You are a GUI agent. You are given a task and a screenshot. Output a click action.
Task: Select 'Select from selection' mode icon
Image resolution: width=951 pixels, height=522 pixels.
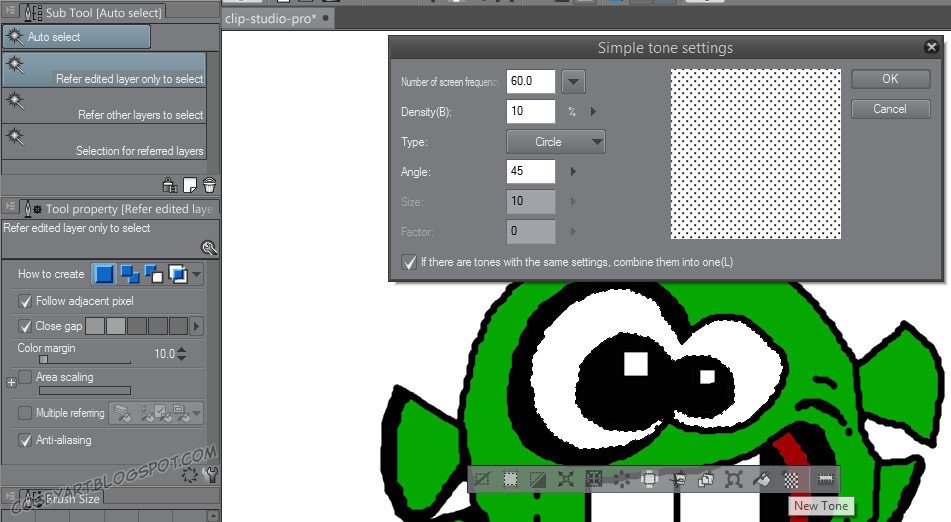point(178,274)
